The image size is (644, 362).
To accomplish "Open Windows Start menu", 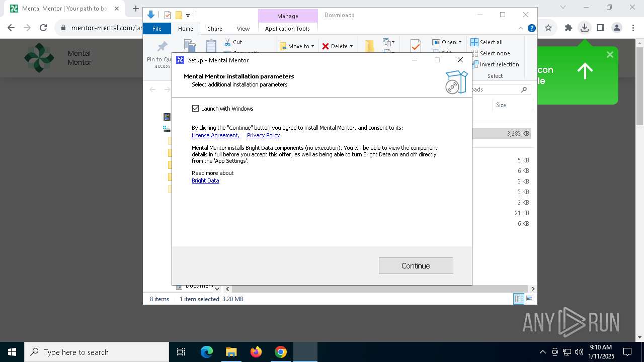I will point(12,352).
